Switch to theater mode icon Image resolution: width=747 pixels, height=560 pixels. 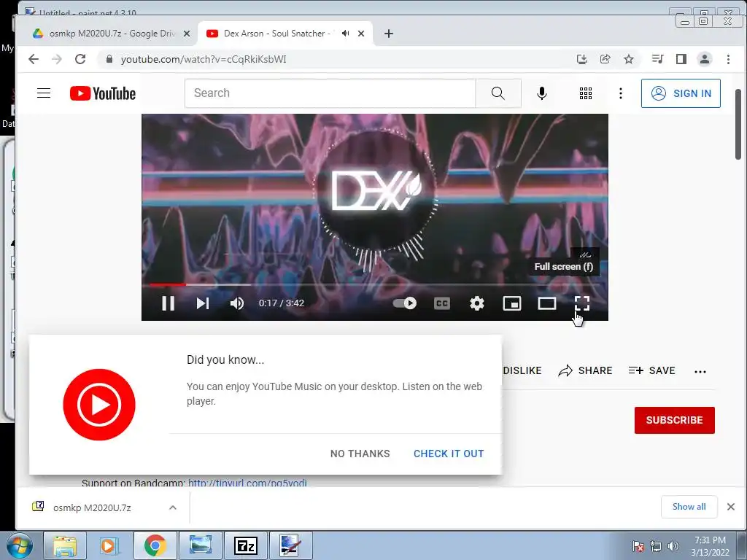point(547,303)
